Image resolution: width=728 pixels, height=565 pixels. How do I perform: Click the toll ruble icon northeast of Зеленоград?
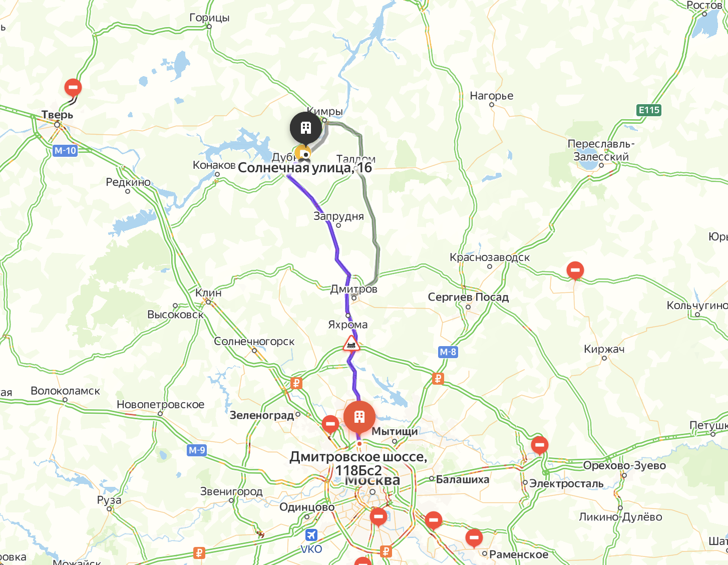(x=296, y=384)
